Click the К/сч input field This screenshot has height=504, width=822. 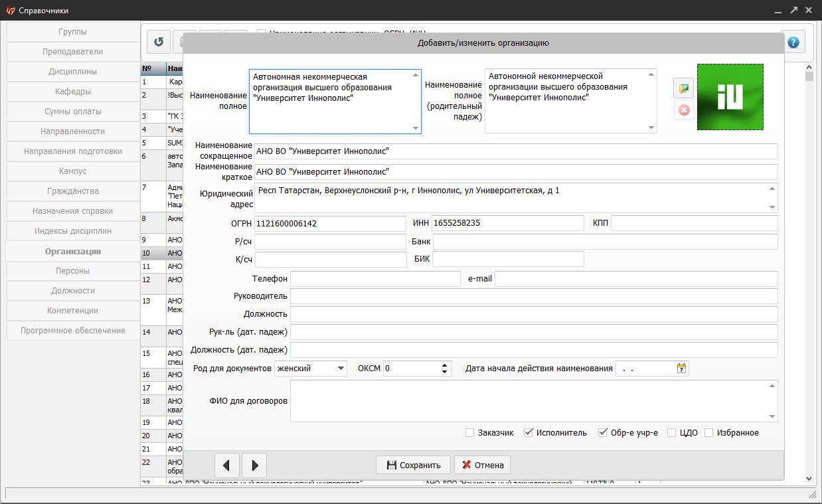click(x=330, y=259)
